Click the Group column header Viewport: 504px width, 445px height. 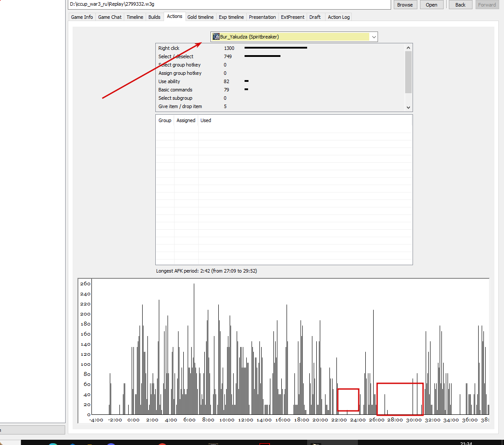point(165,121)
